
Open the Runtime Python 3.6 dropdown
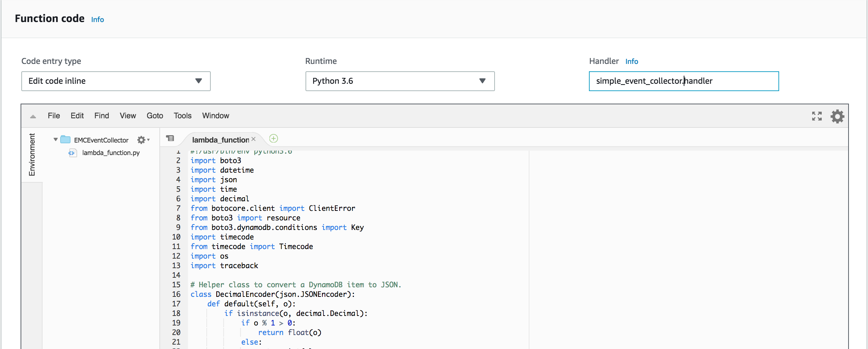pyautogui.click(x=400, y=81)
